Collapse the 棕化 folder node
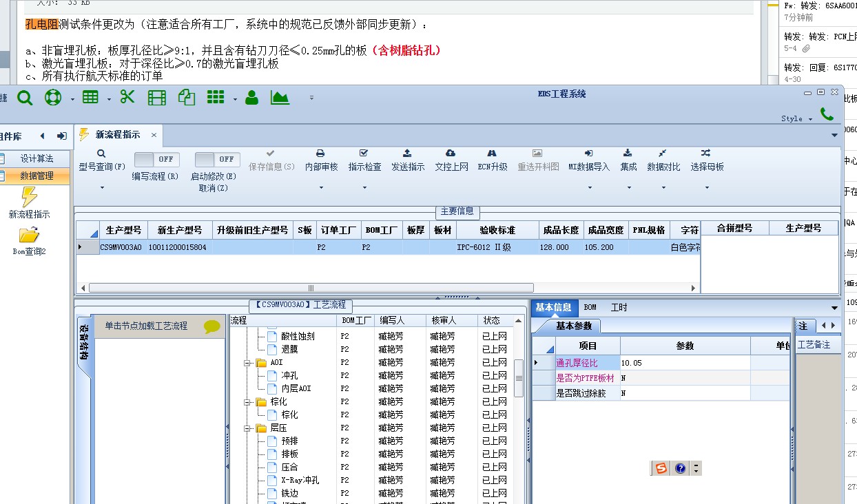The width and height of the screenshot is (857, 504). pyautogui.click(x=248, y=401)
